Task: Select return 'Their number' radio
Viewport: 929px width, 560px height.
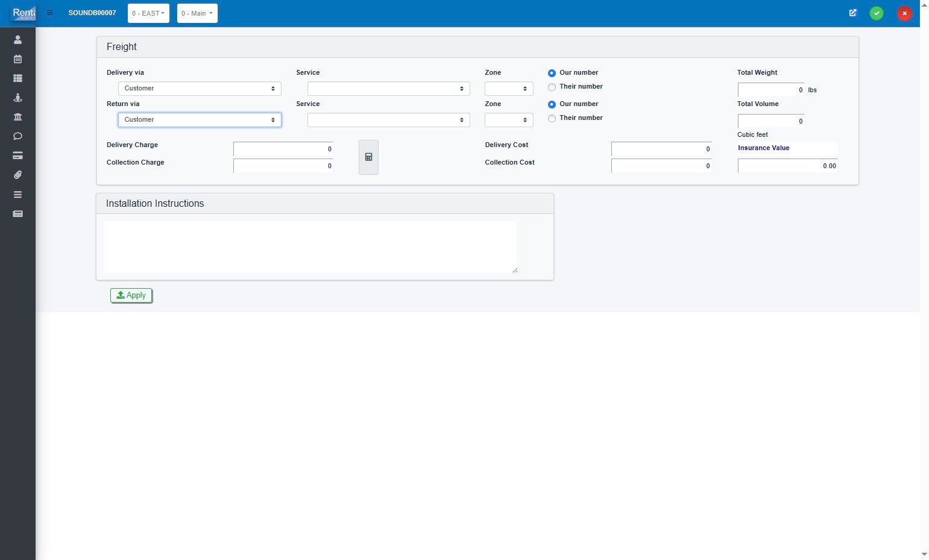Action: click(x=552, y=118)
